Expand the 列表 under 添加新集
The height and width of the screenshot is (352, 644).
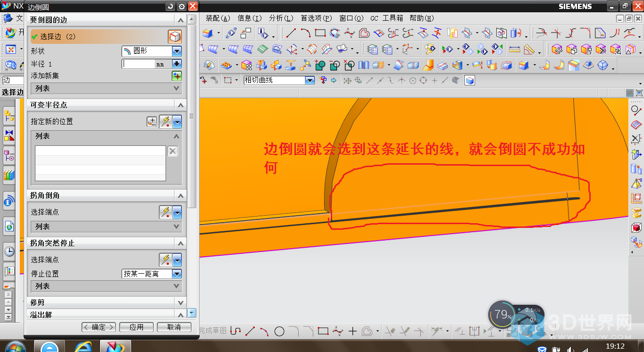tap(106, 88)
